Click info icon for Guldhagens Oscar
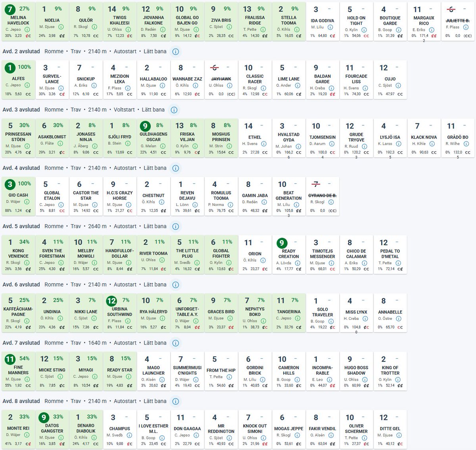476x450 pixels. (162, 146)
